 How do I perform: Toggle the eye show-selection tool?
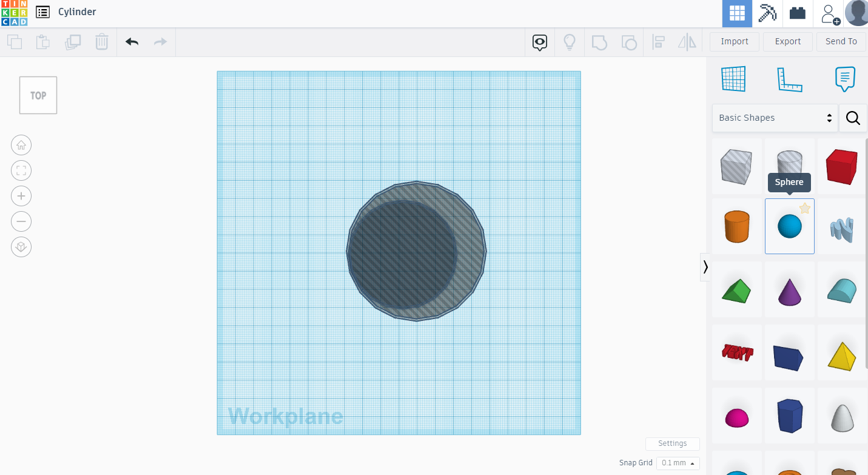(539, 42)
